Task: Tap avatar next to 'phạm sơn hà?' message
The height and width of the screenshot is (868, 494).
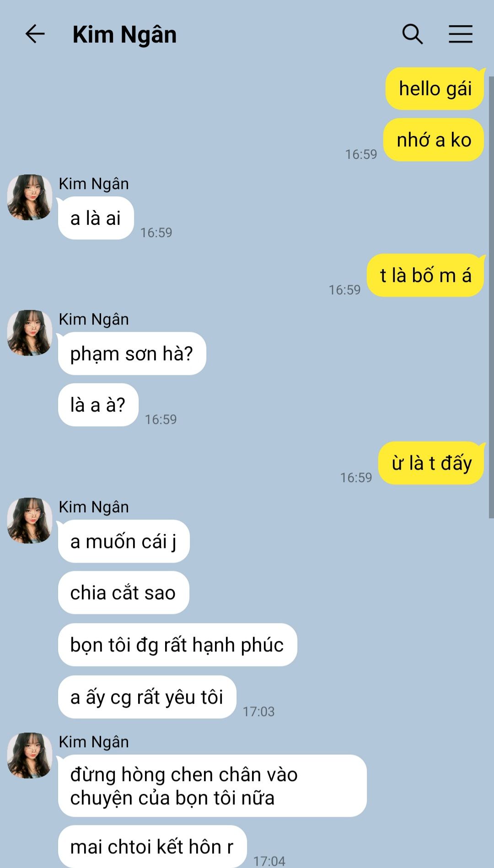Action: [30, 333]
